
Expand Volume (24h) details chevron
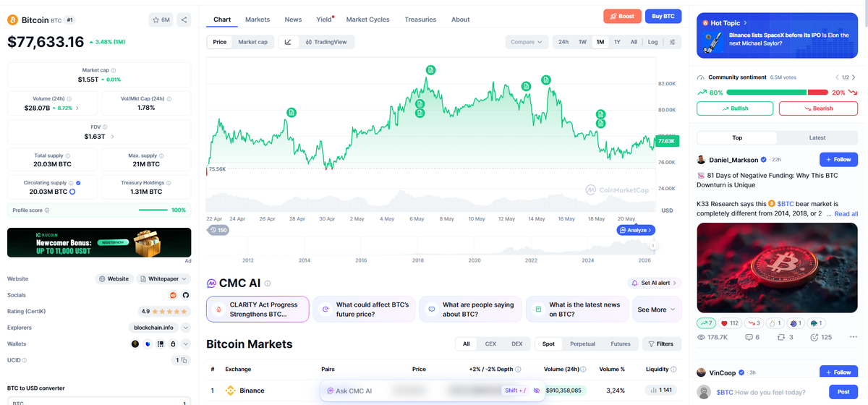click(x=77, y=108)
